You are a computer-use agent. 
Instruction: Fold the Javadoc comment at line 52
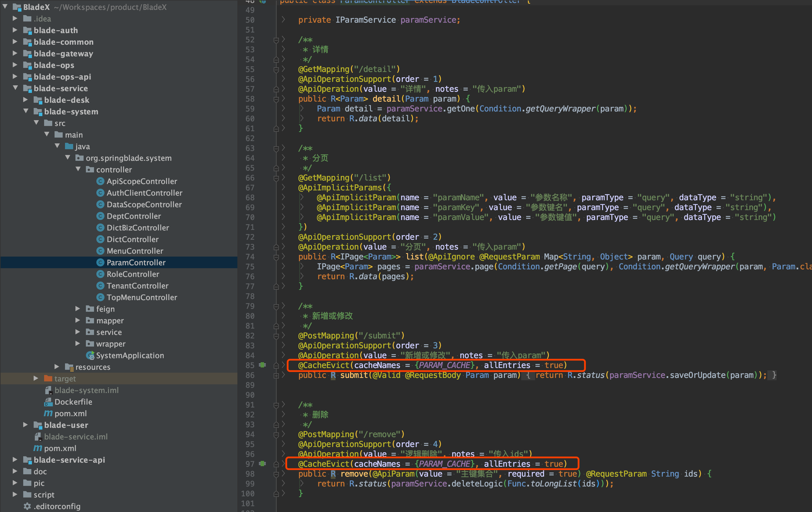click(x=276, y=40)
